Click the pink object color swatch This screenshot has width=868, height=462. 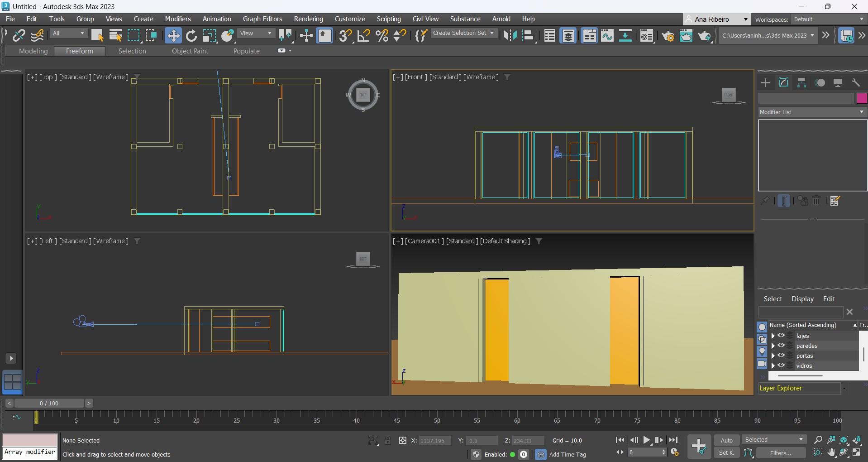coord(862,98)
